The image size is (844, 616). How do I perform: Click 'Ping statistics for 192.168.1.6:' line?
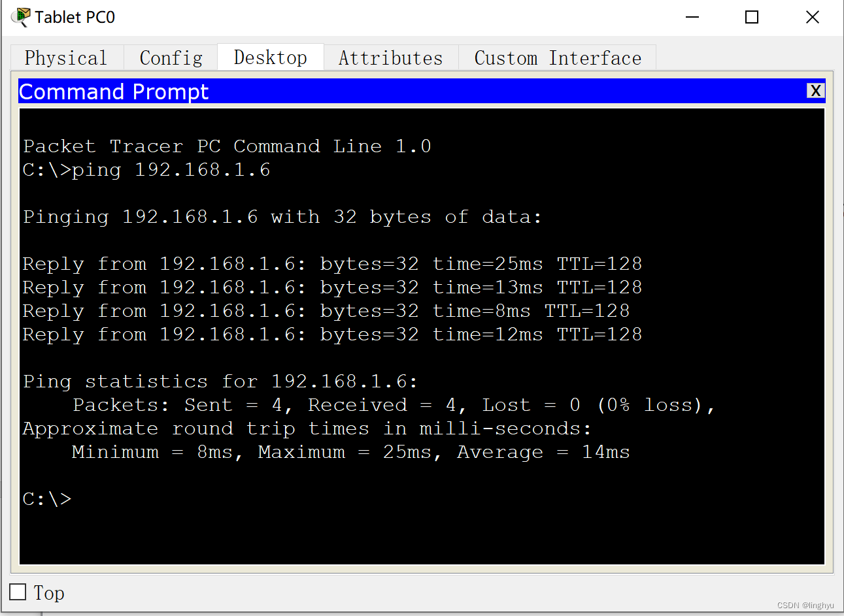click(220, 381)
